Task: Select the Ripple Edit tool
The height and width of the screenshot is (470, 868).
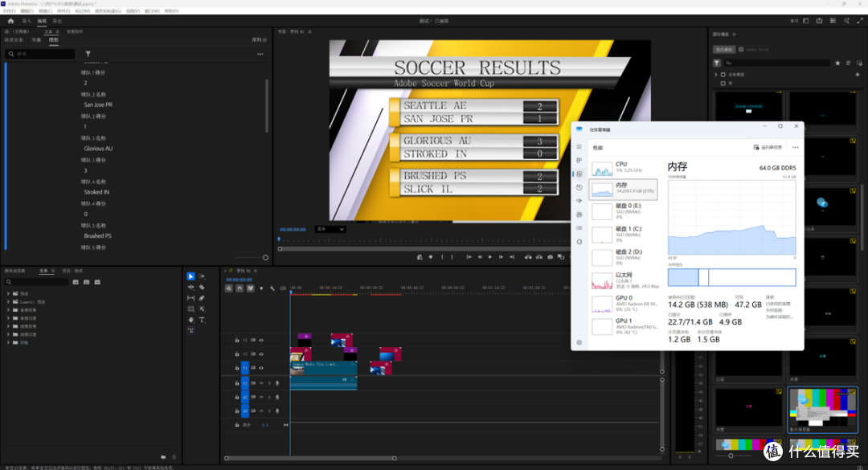Action: (191, 288)
